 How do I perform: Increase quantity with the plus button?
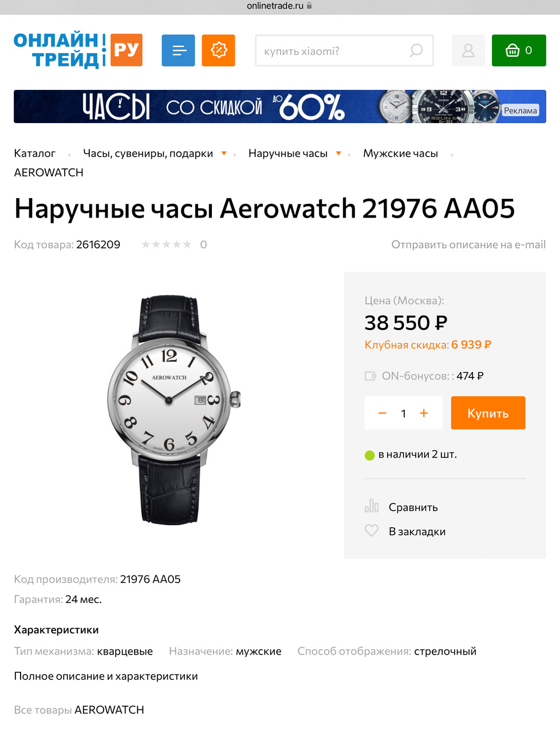point(424,413)
